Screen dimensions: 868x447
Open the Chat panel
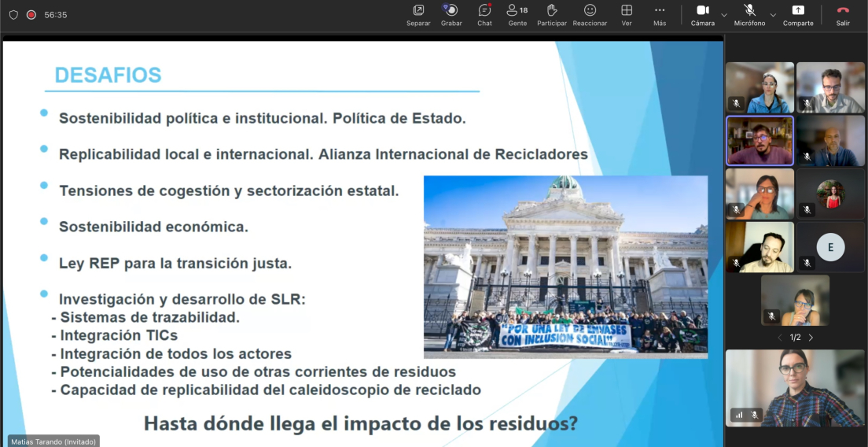tap(484, 15)
